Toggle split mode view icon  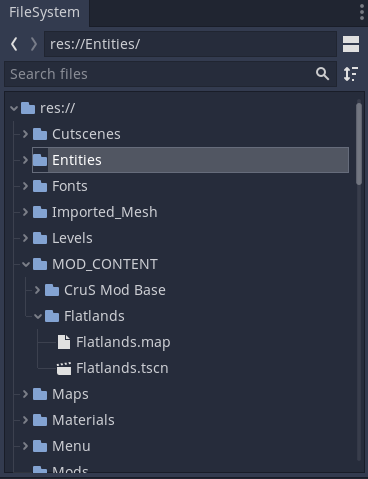351,44
